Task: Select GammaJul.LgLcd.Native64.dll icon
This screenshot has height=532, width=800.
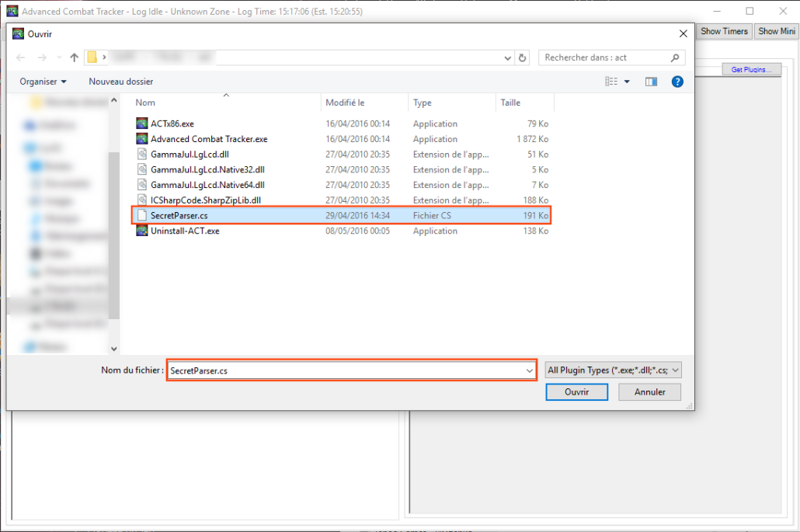Action: (142, 185)
